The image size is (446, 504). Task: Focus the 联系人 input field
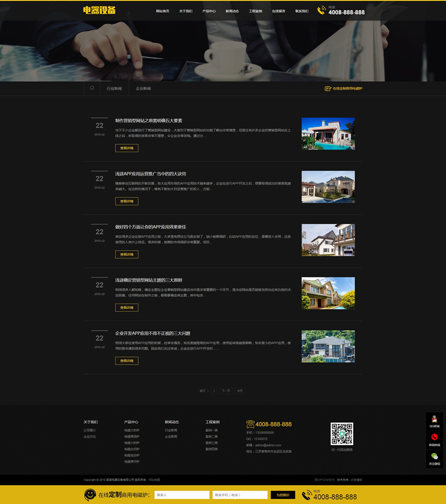[182, 495]
